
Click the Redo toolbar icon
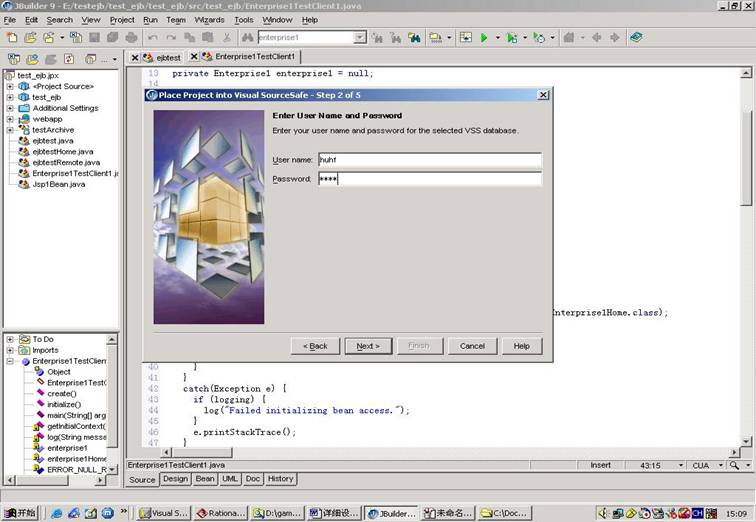pyautogui.click(x=171, y=38)
